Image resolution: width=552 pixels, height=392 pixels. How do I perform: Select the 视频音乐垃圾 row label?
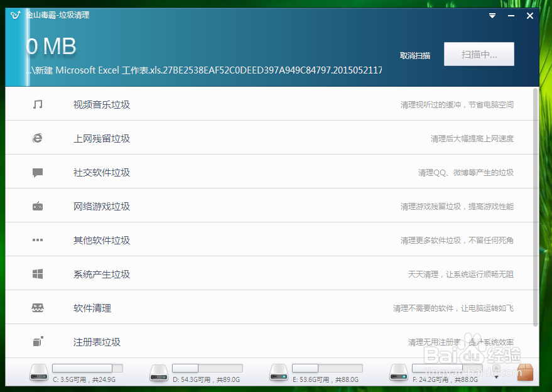[102, 105]
